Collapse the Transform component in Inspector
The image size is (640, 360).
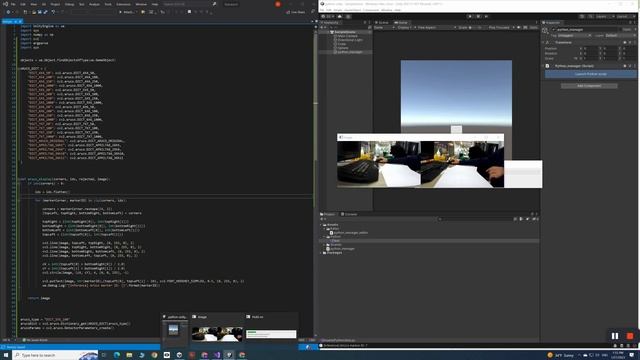pyautogui.click(x=544, y=42)
